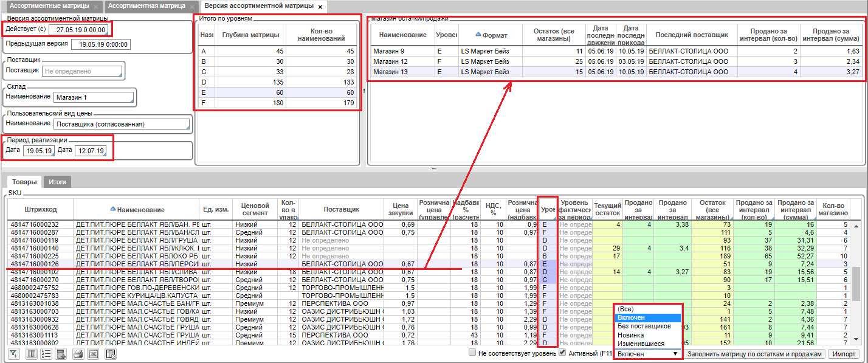The image size is (868, 363).
Task: Select 'Без поставщиков' in dropdown list
Action: coord(644,326)
